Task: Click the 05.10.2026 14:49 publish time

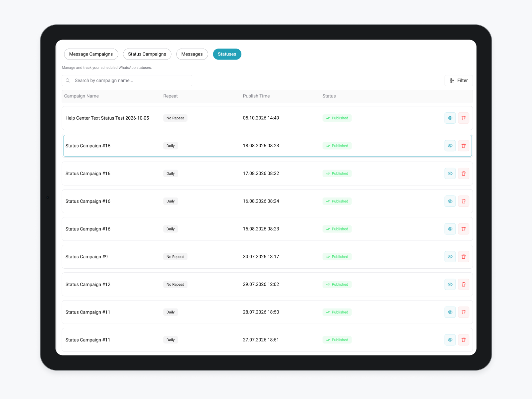Action: coord(261,118)
